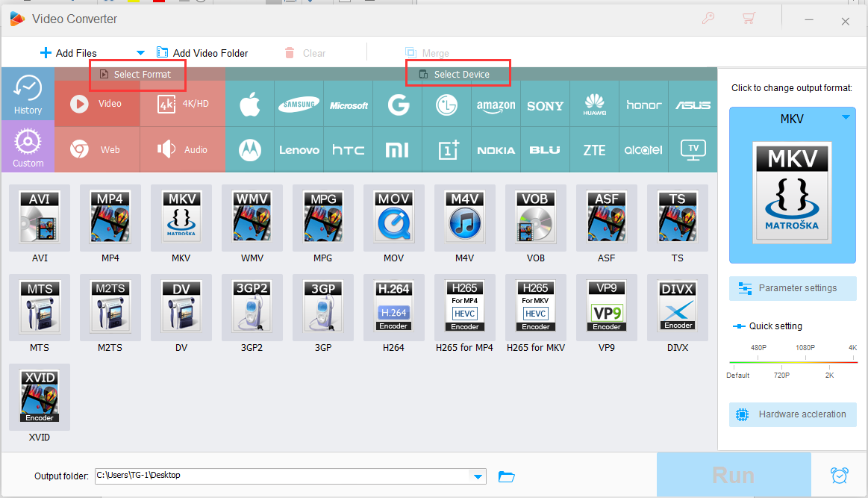
Task: Select LG device category
Action: pos(447,104)
